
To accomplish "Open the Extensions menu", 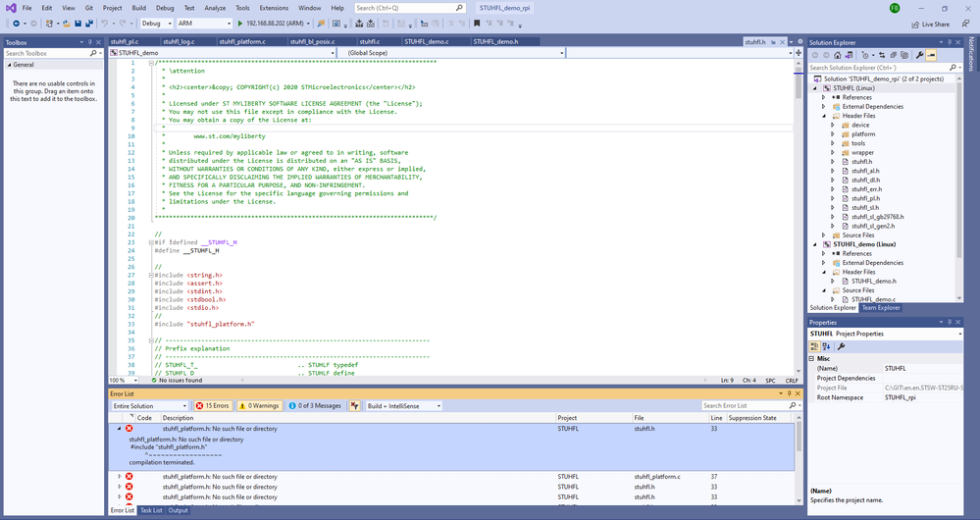I will coord(274,8).
